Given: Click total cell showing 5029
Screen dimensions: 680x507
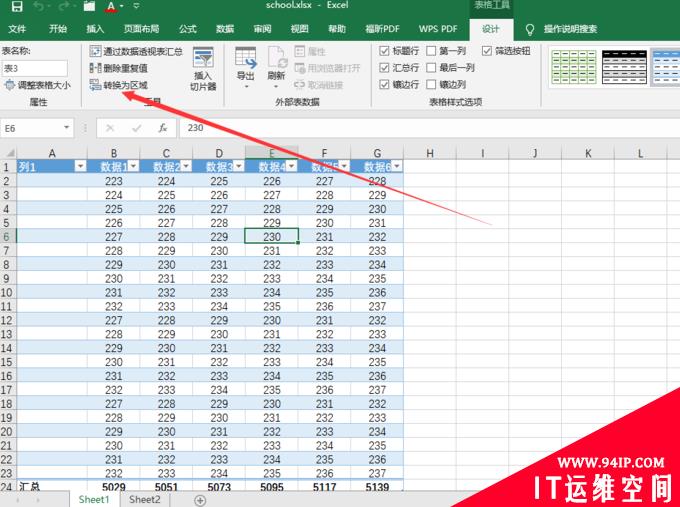Looking at the screenshot, I should pos(114,487).
